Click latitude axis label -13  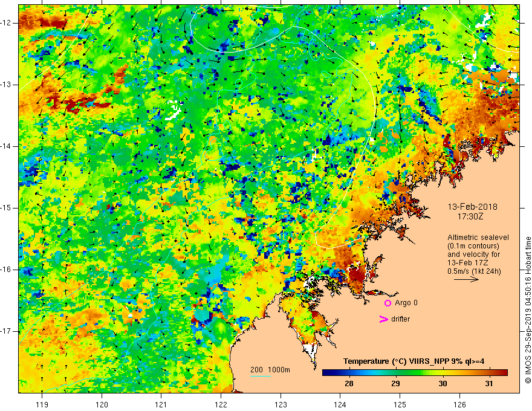point(6,85)
